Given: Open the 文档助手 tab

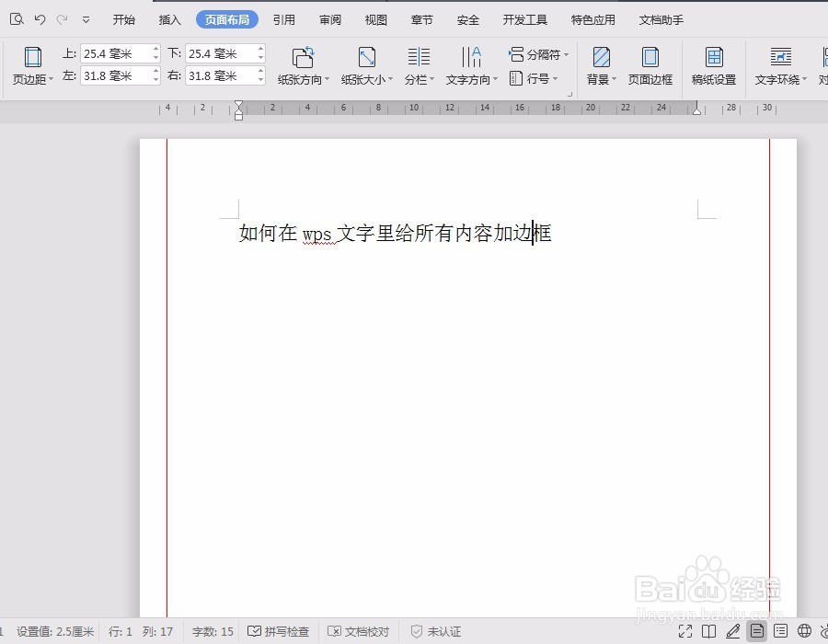Looking at the screenshot, I should pos(661,20).
